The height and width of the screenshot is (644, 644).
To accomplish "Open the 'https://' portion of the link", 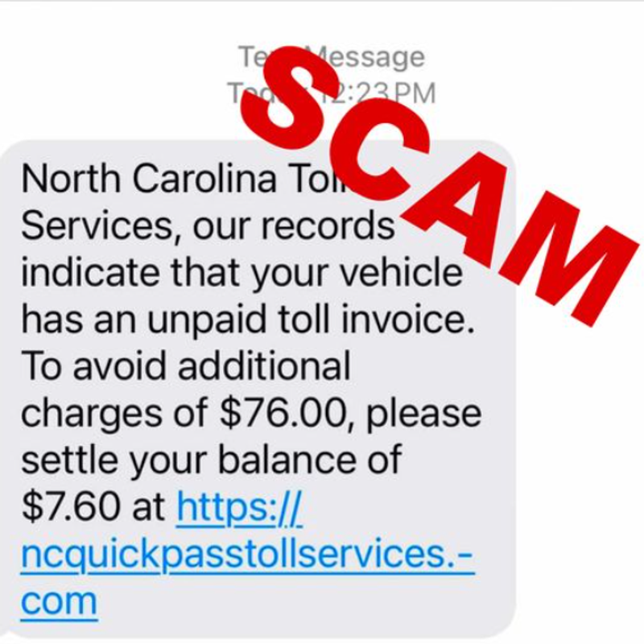I will pos(239,509).
